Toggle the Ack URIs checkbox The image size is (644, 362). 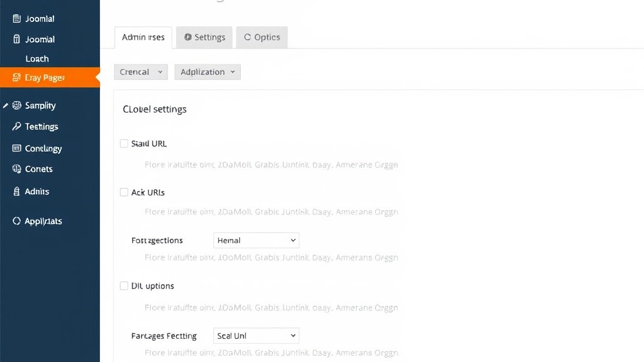[124, 192]
